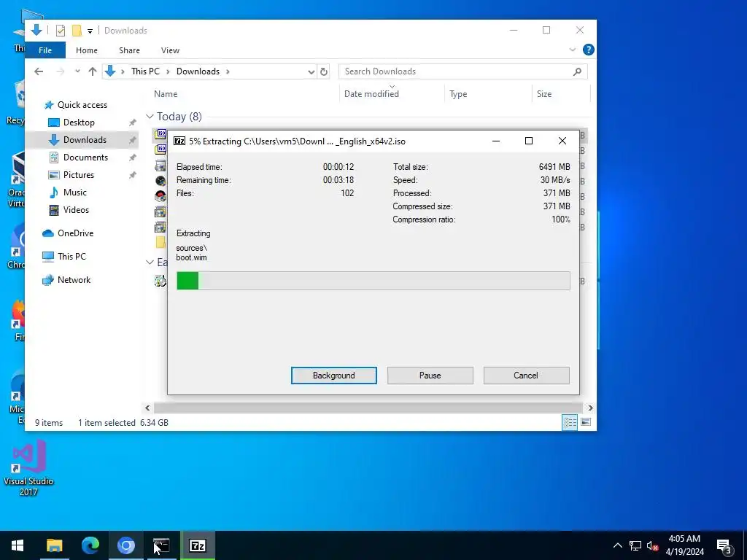
Task: Expand the ribbon with chevron
Action: [x=572, y=50]
